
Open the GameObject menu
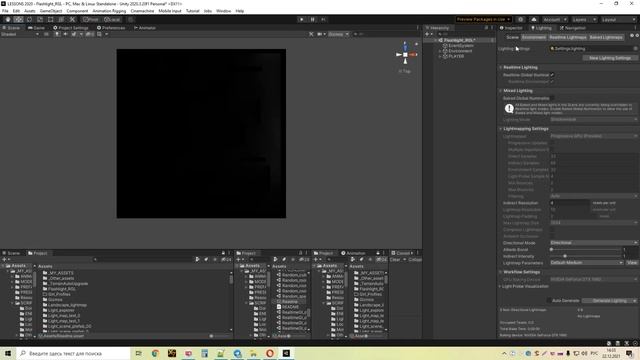tap(51, 11)
